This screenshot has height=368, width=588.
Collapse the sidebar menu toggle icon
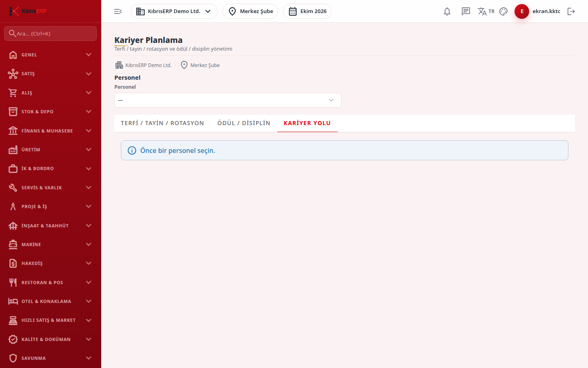[118, 11]
